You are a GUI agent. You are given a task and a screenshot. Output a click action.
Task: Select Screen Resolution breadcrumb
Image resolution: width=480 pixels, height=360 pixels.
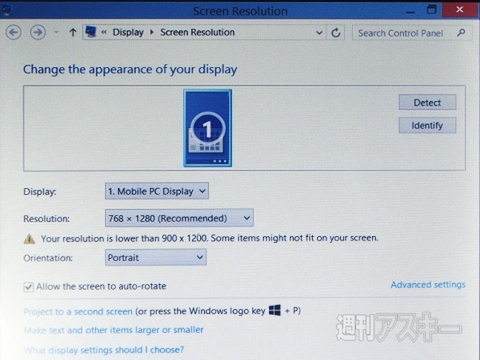[x=197, y=32]
